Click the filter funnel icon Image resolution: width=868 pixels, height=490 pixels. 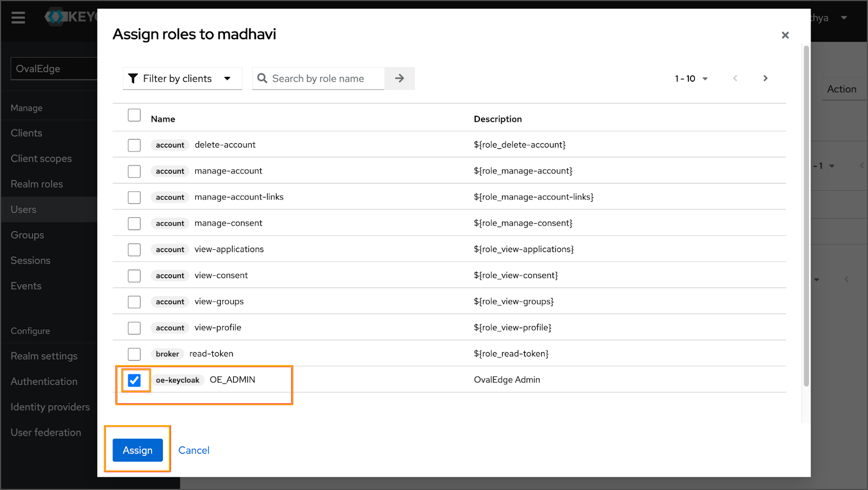coord(133,78)
